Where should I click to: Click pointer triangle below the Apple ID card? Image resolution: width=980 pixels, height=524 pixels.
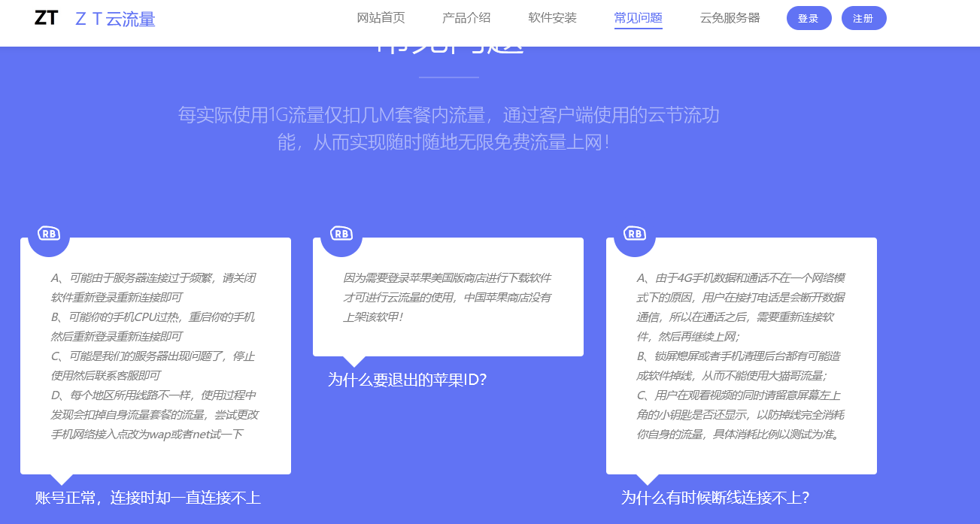353,362
